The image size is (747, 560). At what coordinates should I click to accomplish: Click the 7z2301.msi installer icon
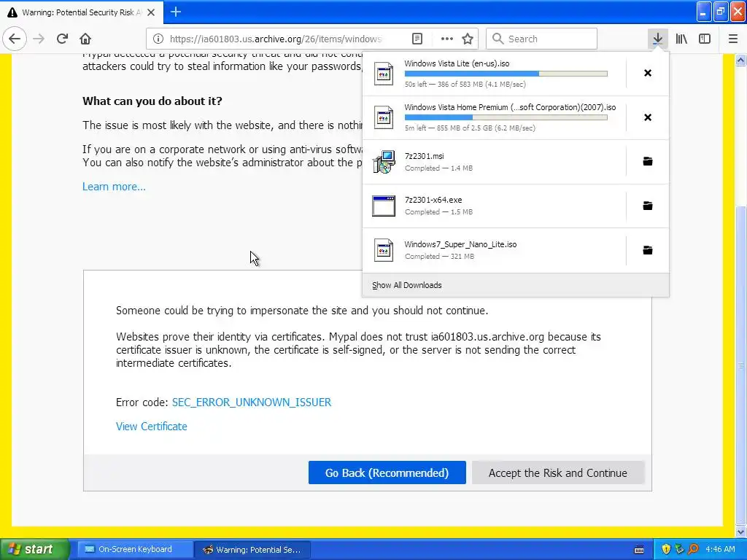[384, 162]
